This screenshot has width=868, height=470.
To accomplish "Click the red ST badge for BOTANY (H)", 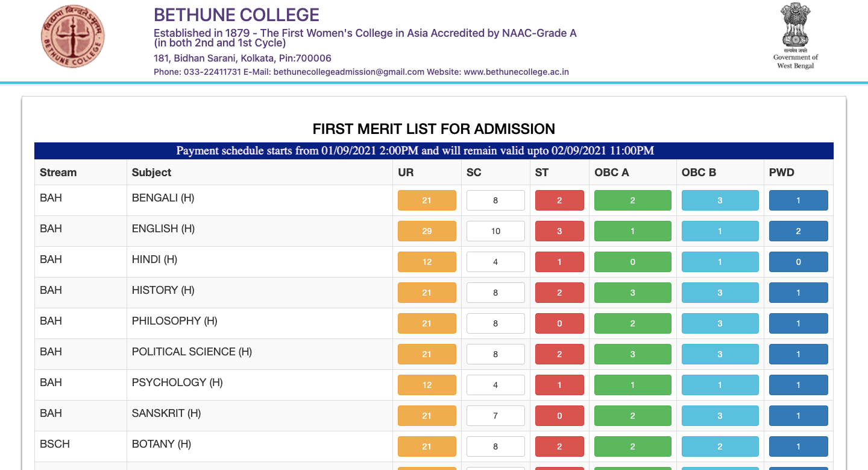I will pyautogui.click(x=559, y=446).
